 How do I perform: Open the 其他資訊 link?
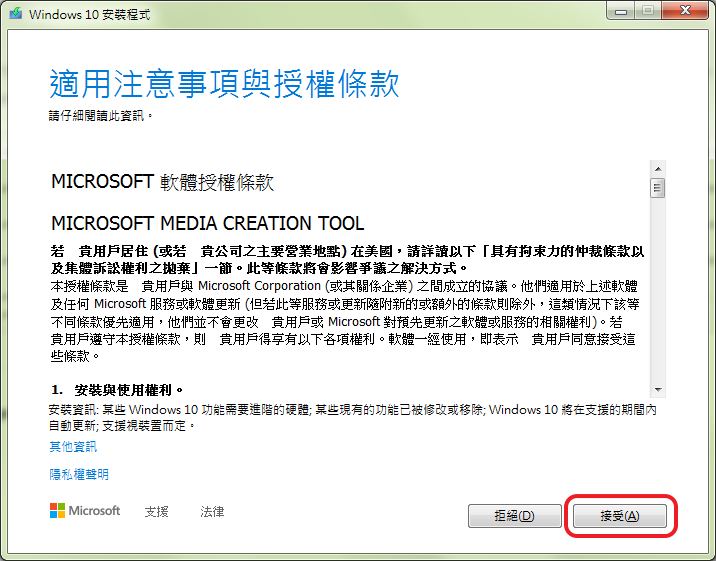(x=73, y=446)
